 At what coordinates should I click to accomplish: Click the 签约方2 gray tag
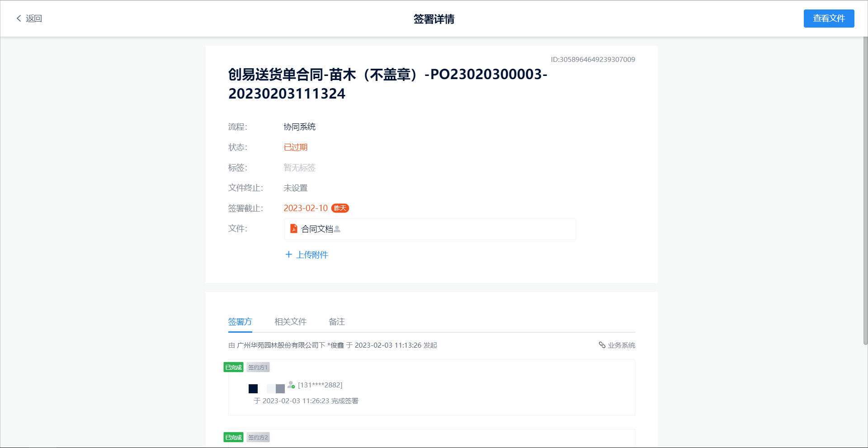click(258, 437)
